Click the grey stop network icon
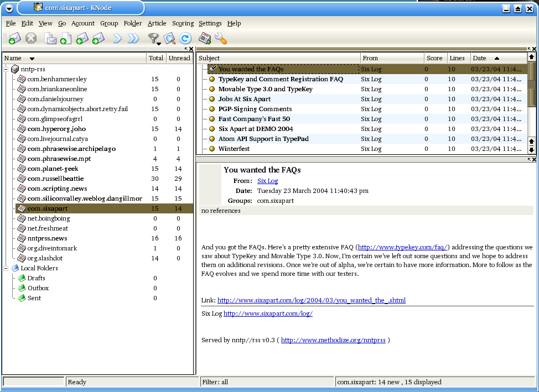 tap(31, 38)
